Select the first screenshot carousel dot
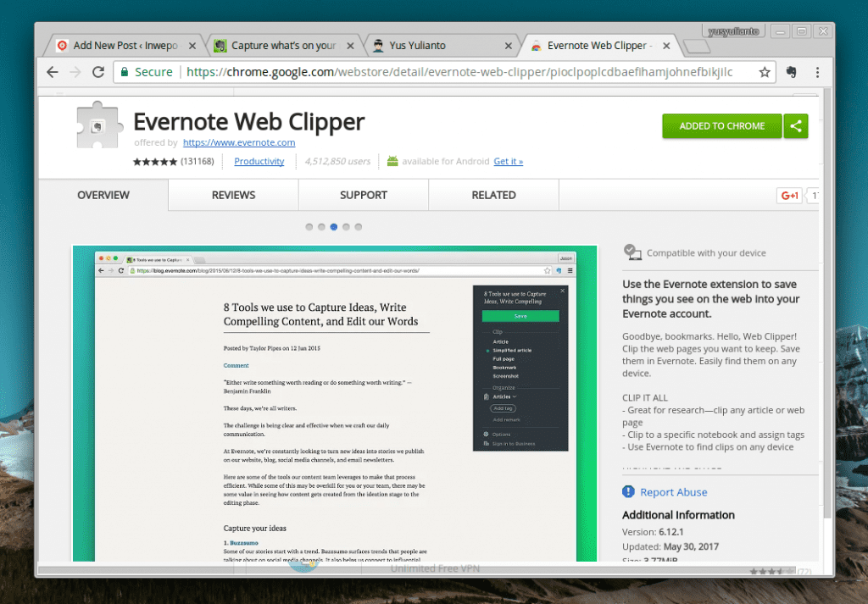This screenshot has height=604, width=868. (x=309, y=227)
